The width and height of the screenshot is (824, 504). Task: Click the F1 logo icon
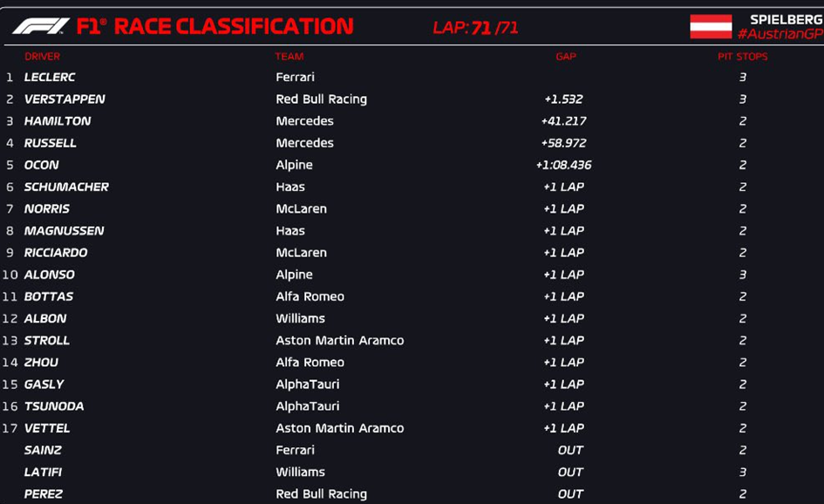(x=40, y=26)
